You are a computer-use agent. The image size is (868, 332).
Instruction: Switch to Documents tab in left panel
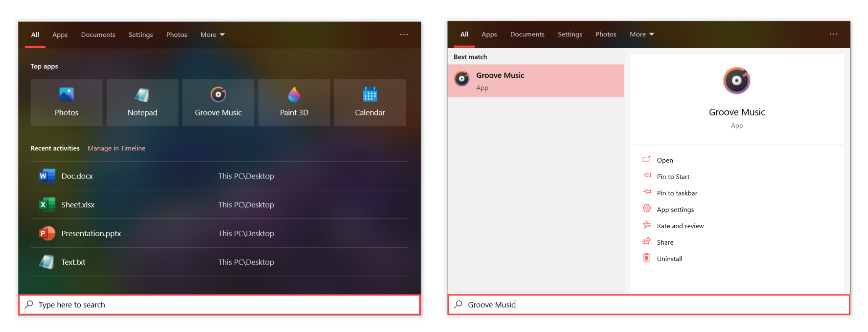pos(98,35)
